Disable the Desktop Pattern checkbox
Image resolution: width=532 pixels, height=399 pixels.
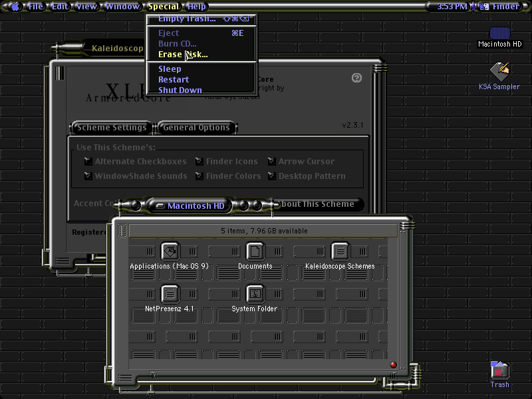(x=272, y=176)
